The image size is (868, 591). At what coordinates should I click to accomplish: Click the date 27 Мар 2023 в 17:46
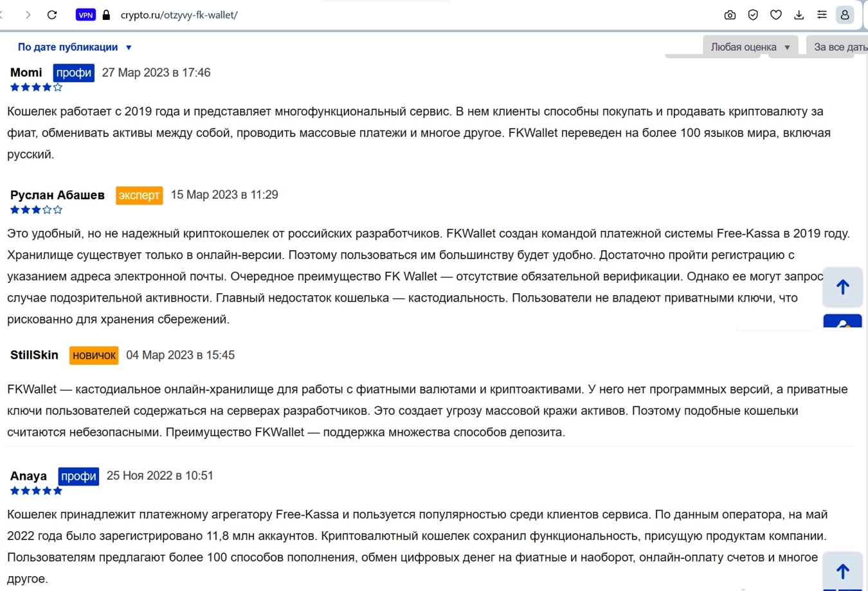click(156, 73)
